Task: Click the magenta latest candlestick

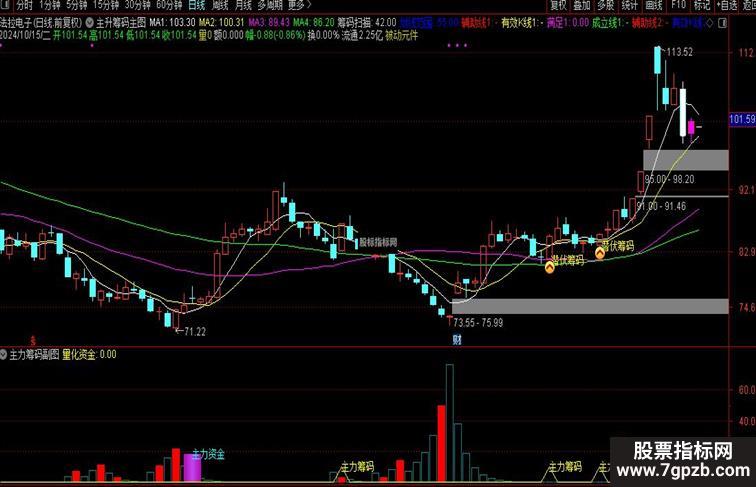Action: point(691,127)
